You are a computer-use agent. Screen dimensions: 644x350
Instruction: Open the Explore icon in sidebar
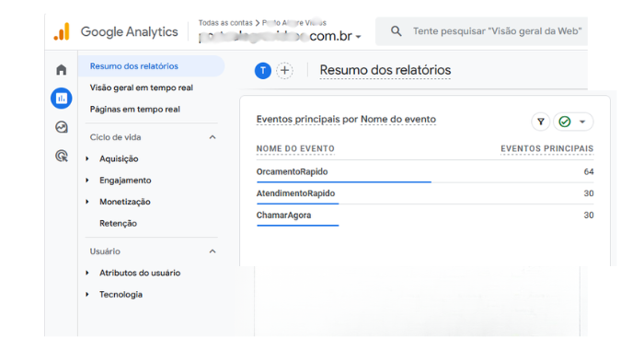pyautogui.click(x=62, y=127)
